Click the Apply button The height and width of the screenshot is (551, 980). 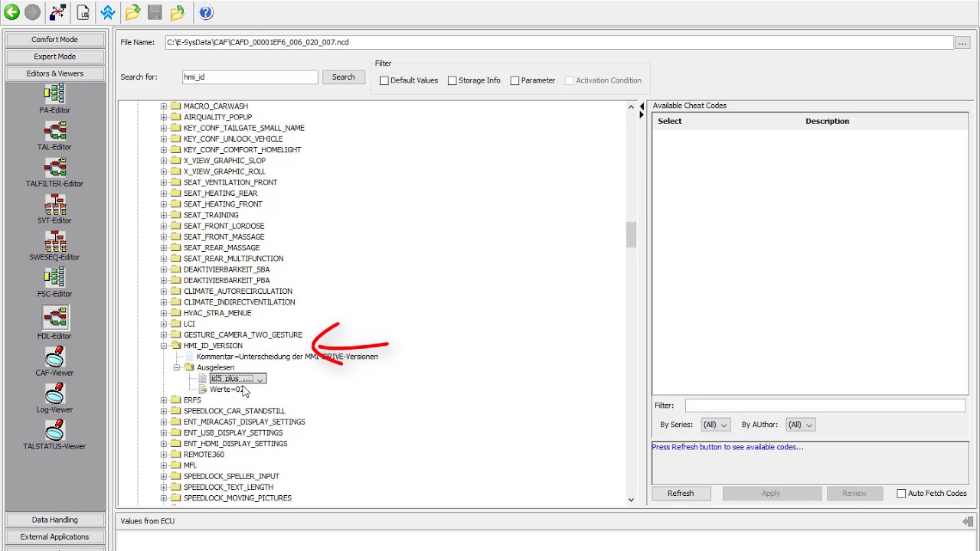[x=771, y=494]
